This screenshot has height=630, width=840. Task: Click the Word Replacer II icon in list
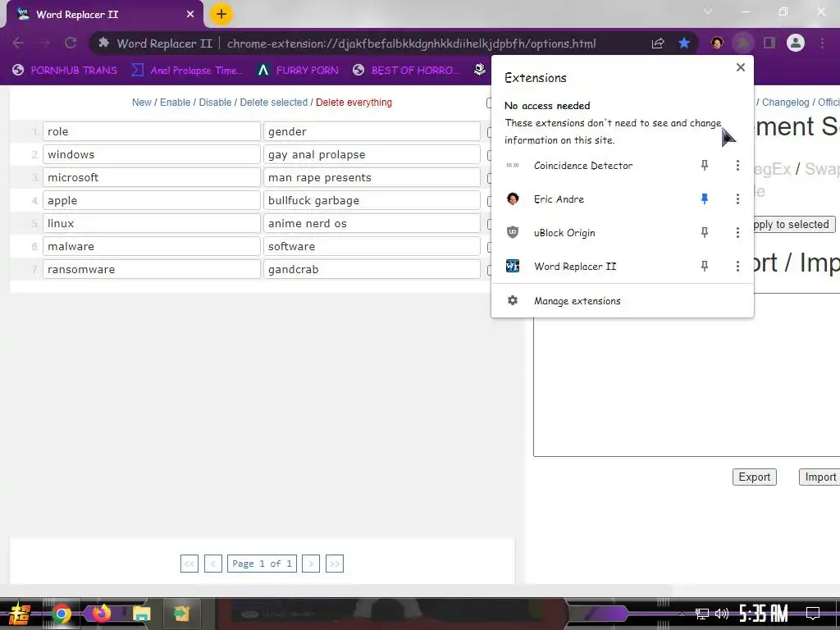[513, 267]
